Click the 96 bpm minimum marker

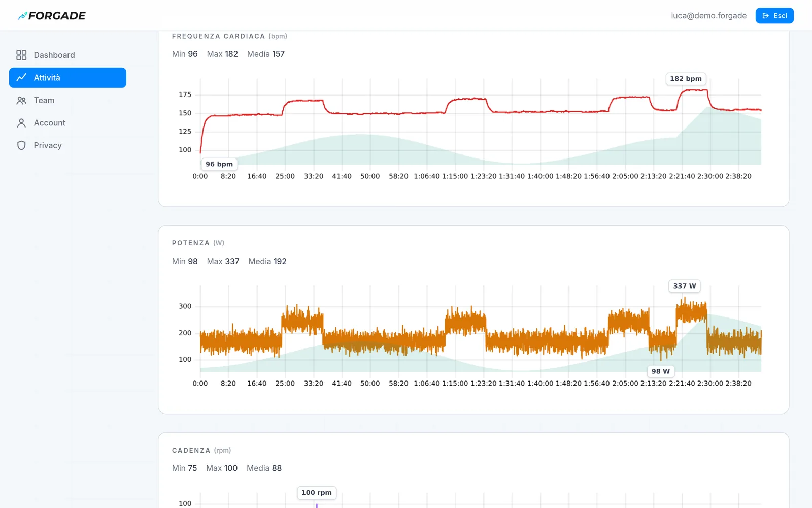point(219,164)
